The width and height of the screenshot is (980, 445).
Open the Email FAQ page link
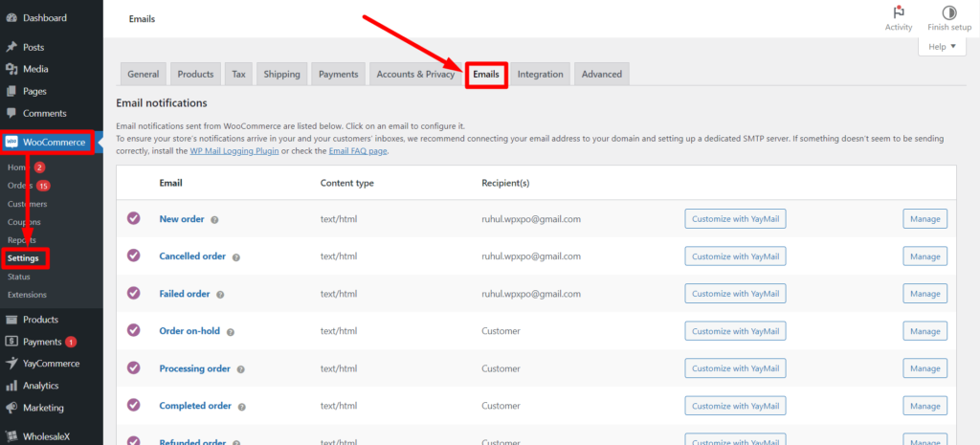point(358,150)
